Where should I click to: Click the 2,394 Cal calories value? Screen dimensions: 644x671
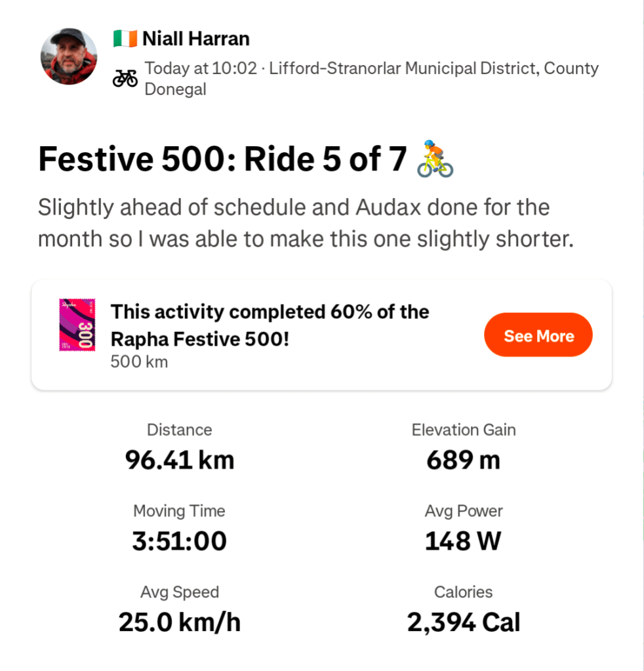point(463,622)
